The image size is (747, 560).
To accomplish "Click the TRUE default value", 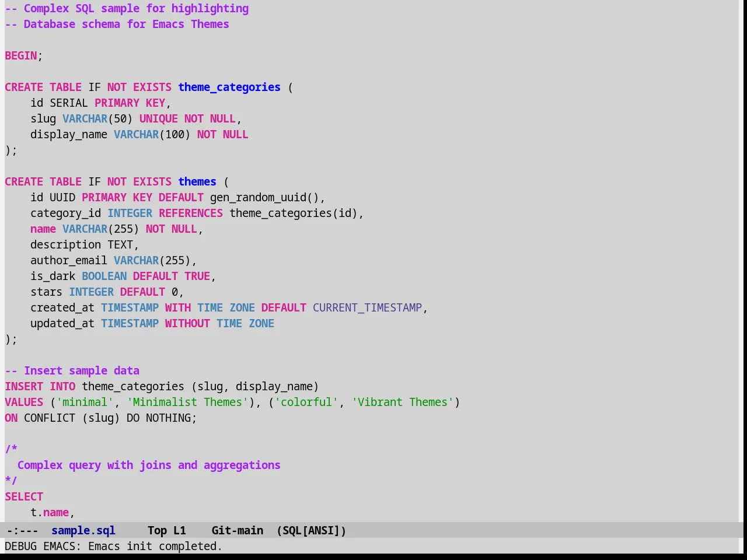I will (197, 276).
